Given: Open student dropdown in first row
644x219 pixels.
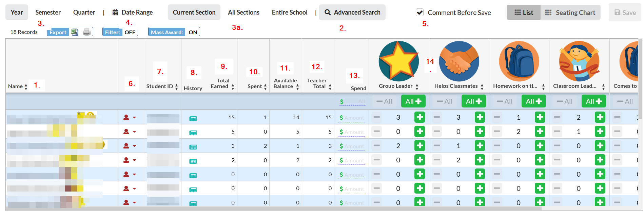Looking at the screenshot, I should coord(130,117).
